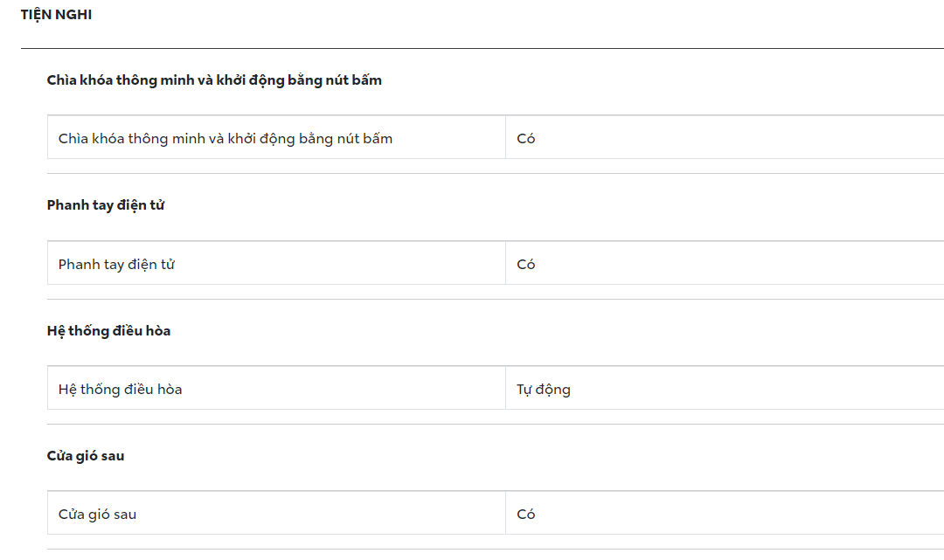This screenshot has width=944, height=560.
Task: Click the TIỆN NGHI section heading
Action: 56,15
